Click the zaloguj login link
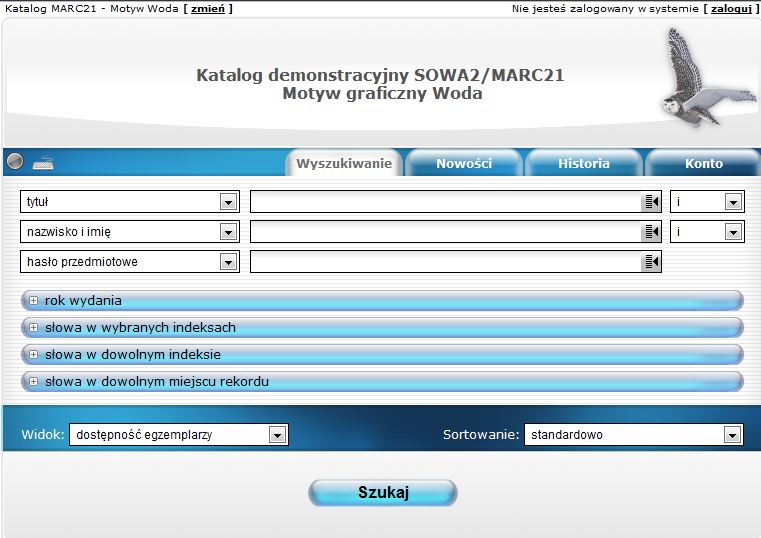 tap(729, 8)
